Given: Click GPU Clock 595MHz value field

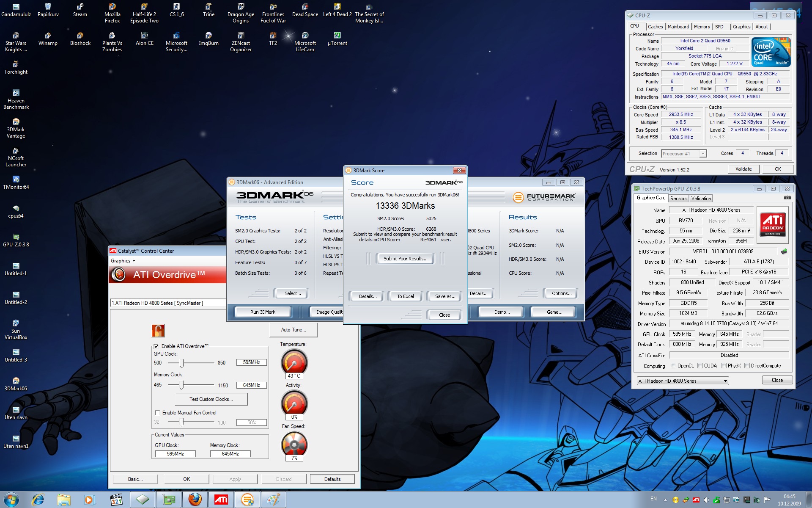Looking at the screenshot, I should (252, 362).
